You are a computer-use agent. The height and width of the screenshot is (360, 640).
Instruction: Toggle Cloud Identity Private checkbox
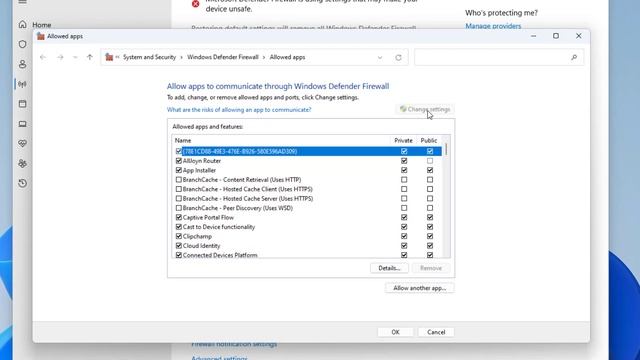(404, 246)
